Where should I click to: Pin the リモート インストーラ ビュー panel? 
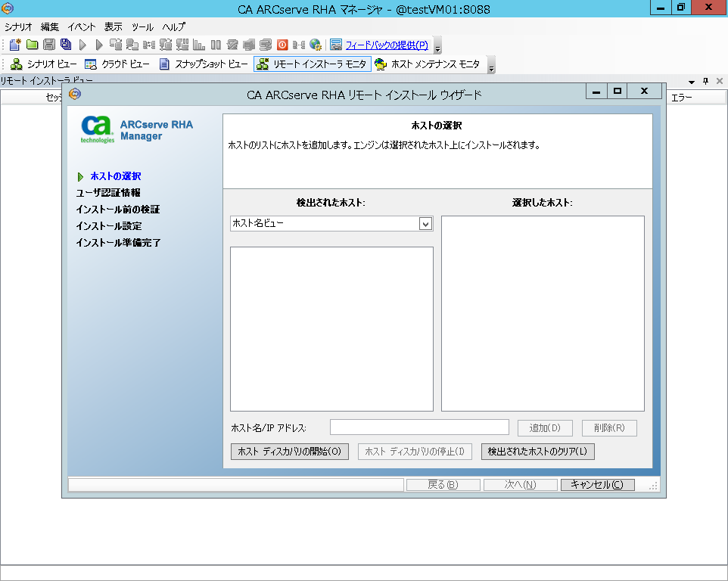click(706, 81)
